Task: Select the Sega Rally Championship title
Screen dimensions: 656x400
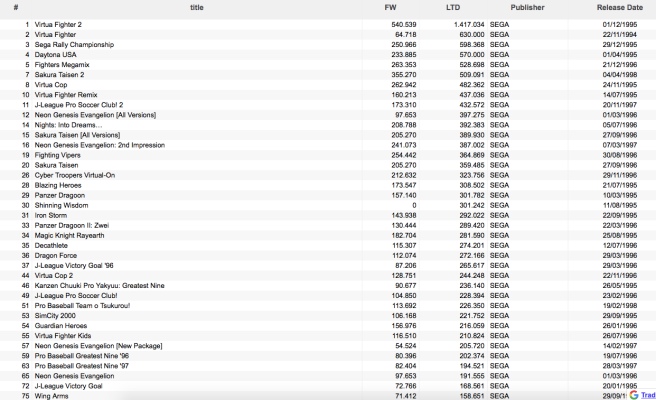Action: 74,45
